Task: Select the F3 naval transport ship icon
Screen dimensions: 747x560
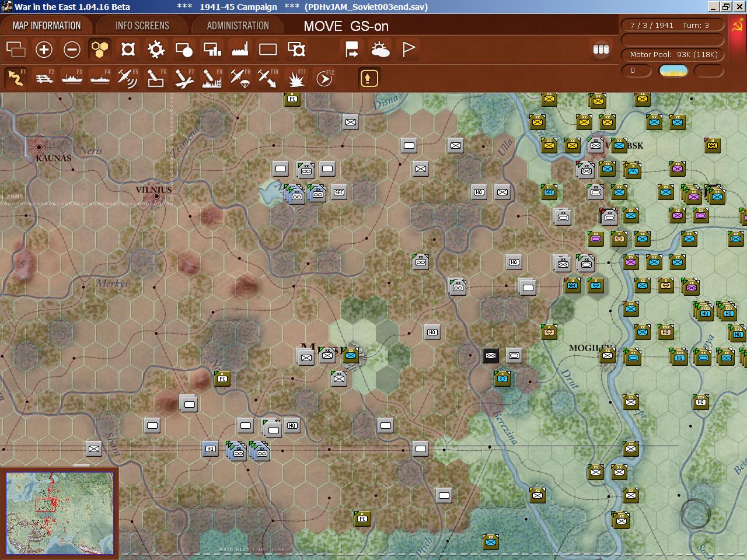Action: point(72,78)
